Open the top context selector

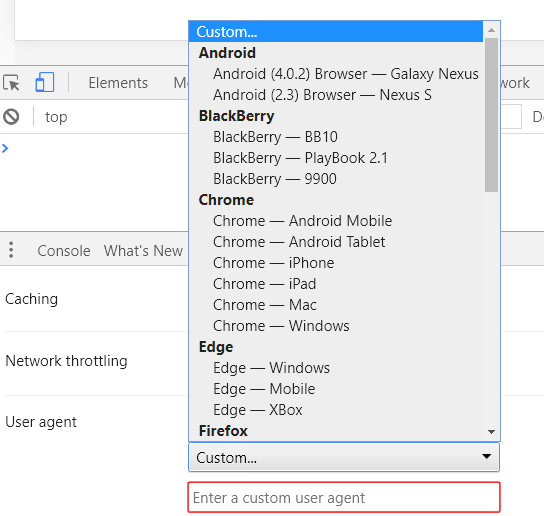56,117
